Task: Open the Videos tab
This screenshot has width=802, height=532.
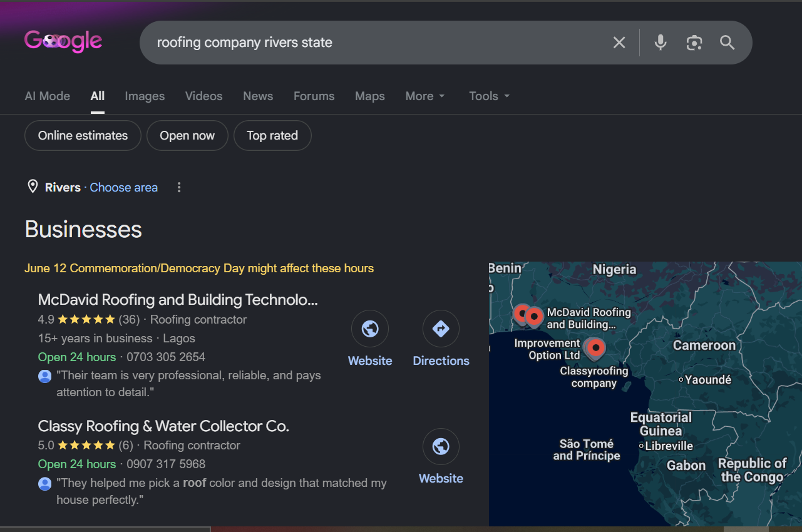Action: pyautogui.click(x=204, y=96)
